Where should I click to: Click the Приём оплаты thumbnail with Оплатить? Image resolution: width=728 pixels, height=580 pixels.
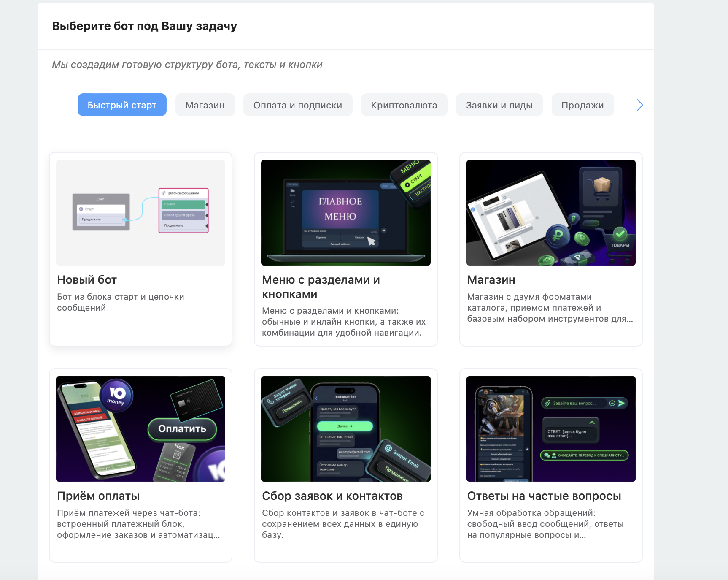pyautogui.click(x=141, y=429)
